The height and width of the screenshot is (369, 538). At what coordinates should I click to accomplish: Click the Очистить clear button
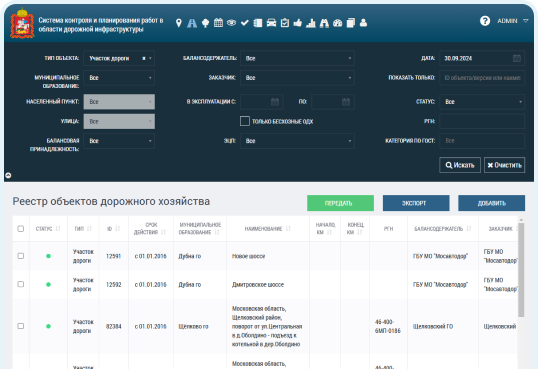click(x=504, y=165)
